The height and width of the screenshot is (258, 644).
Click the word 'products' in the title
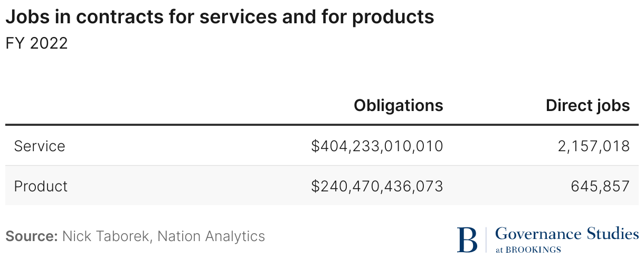coord(392,18)
